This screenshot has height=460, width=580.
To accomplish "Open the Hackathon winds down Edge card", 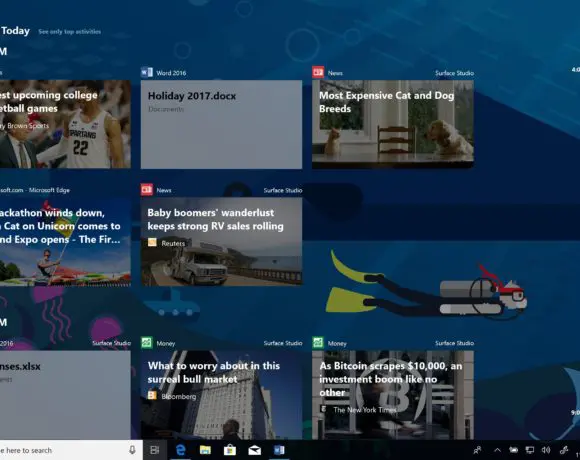I will point(65,241).
